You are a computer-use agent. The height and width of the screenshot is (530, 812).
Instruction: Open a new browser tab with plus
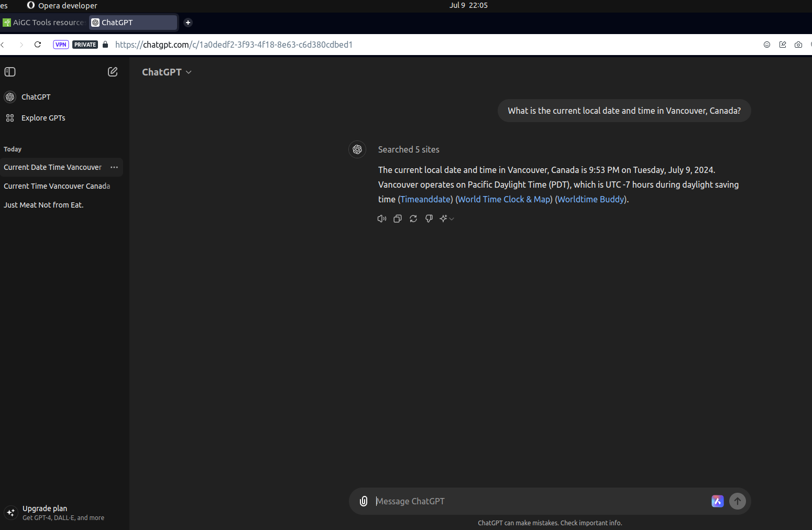tap(188, 23)
